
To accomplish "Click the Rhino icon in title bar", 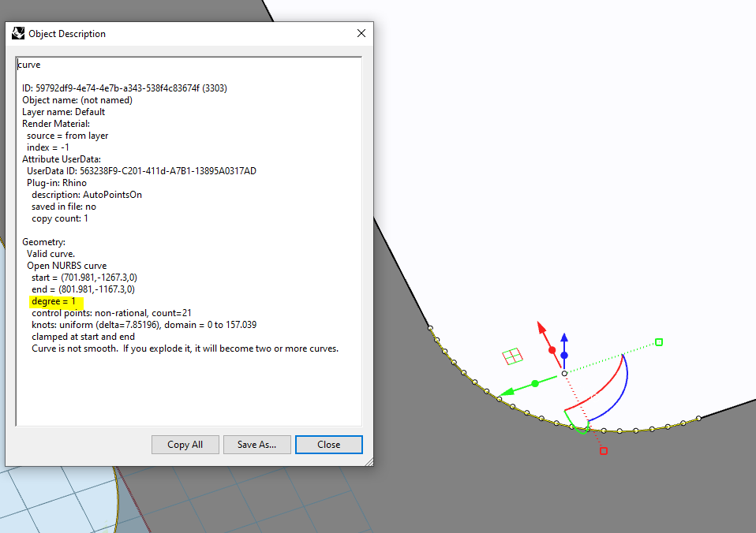I will [18, 33].
